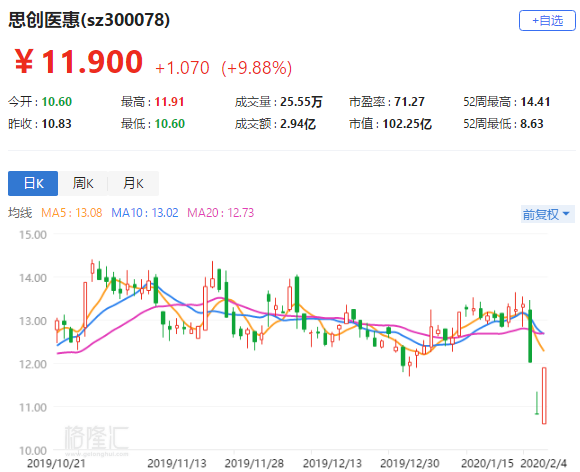
Task: Click the latest red candlestick on 2020/2/4
Action: coord(544,395)
